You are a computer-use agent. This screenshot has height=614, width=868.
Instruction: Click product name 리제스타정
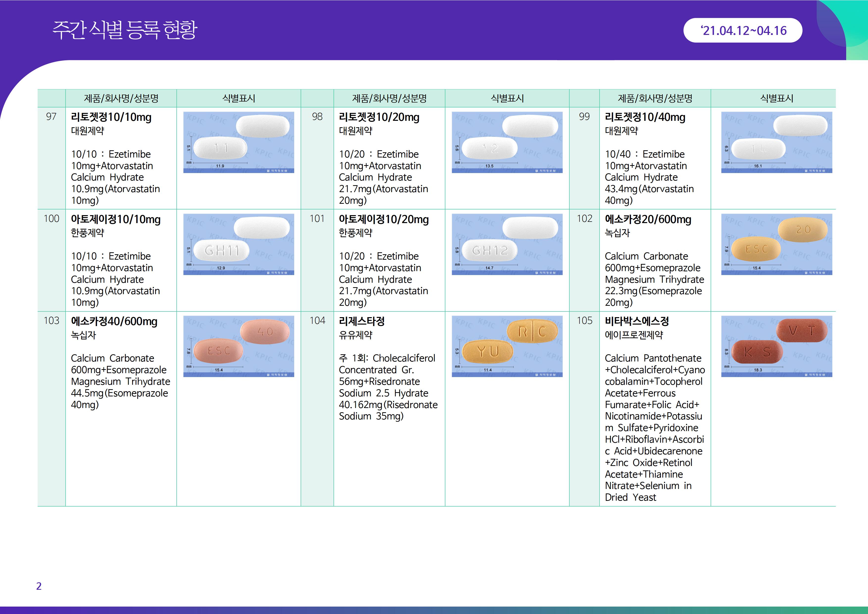tap(362, 322)
